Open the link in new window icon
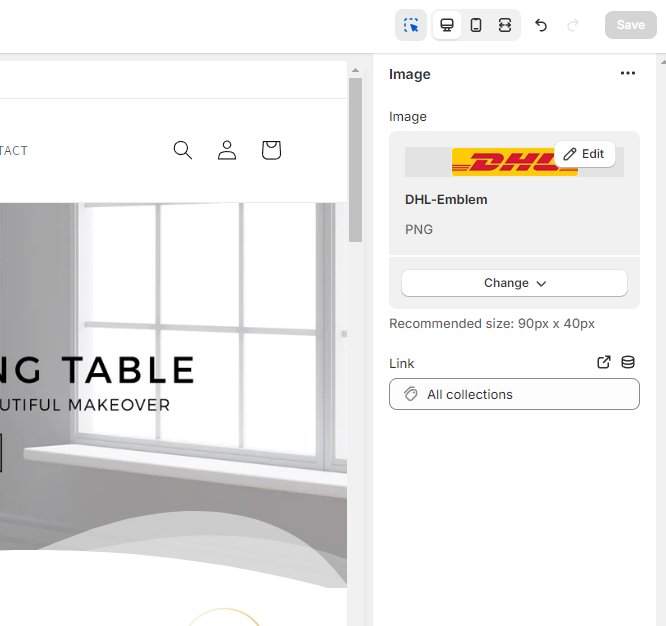The height and width of the screenshot is (626, 666). click(604, 362)
